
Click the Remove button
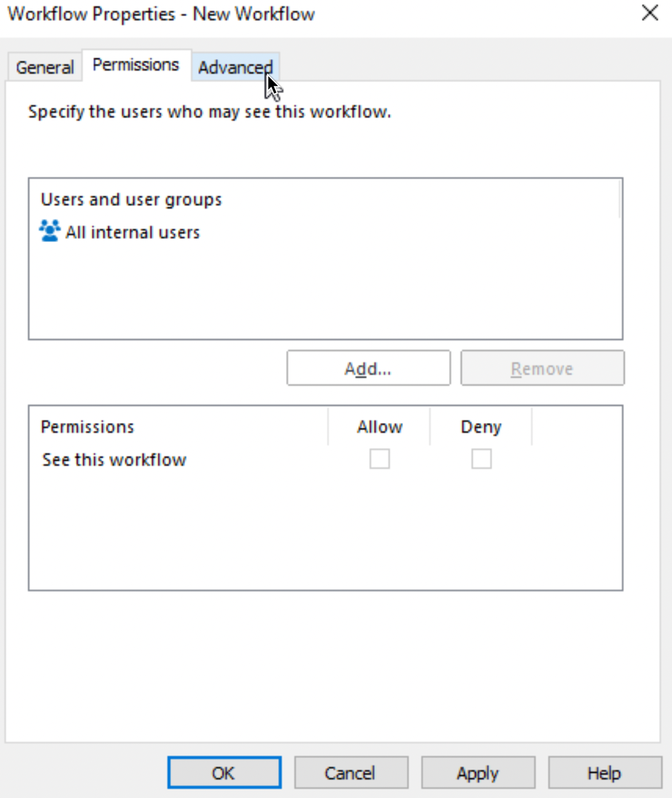[x=542, y=368]
